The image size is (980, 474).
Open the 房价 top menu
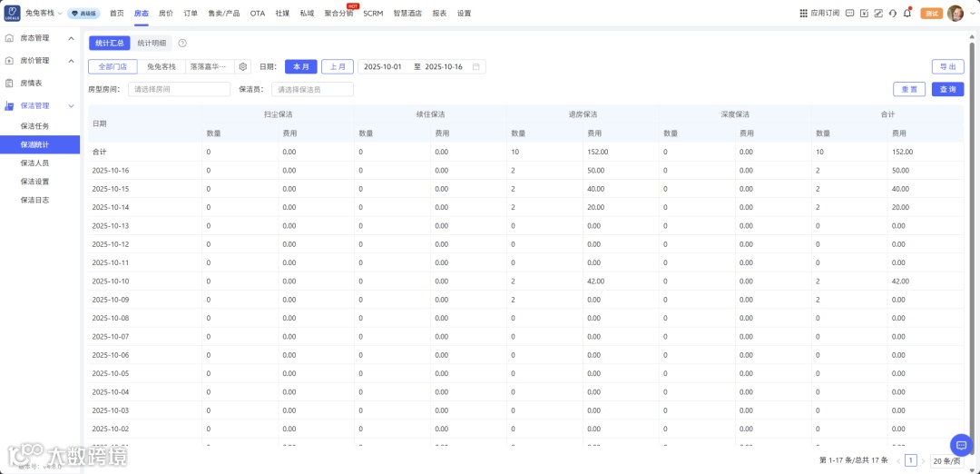(x=166, y=13)
